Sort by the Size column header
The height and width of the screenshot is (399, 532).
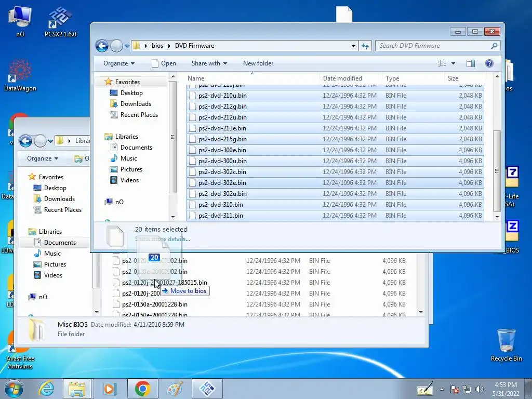click(x=464, y=78)
